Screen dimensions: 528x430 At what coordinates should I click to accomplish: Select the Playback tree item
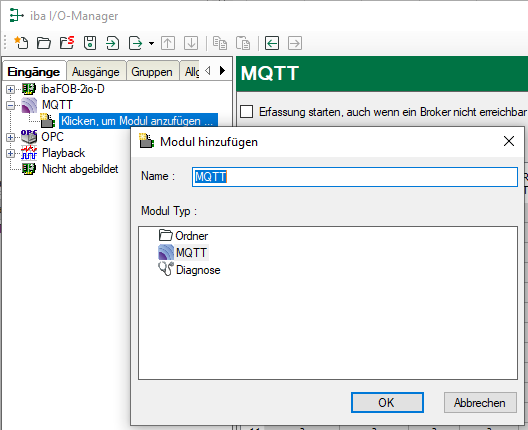pos(63,153)
